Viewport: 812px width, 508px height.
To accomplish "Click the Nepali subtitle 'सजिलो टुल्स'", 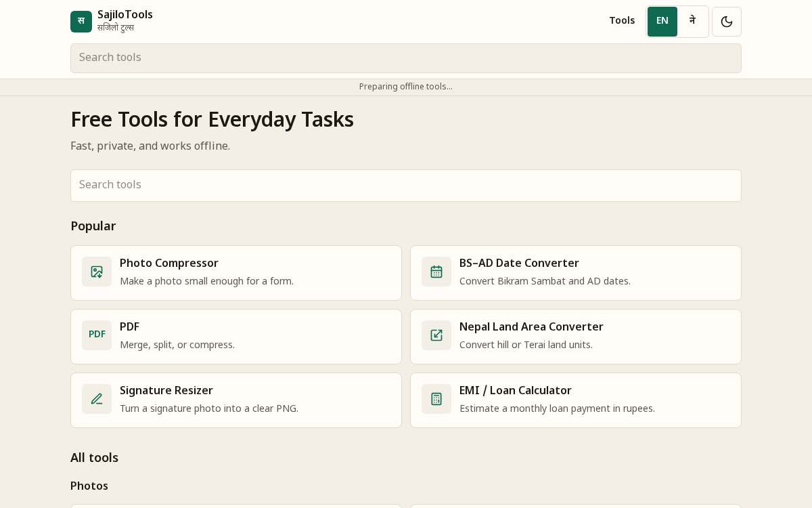I will (116, 28).
